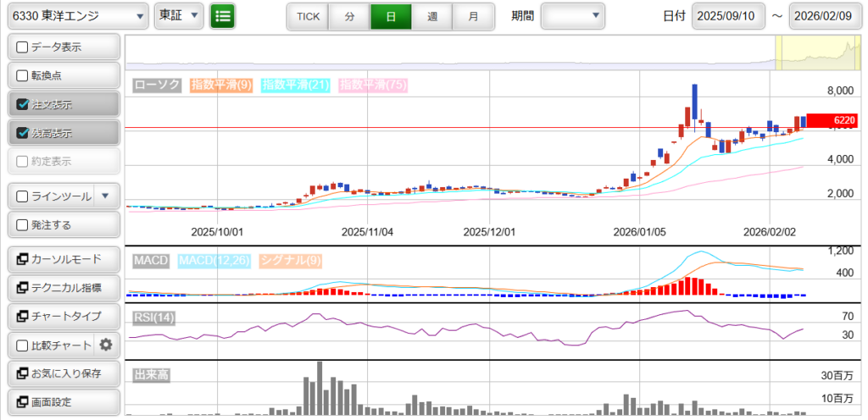This screenshot has width=868, height=420.
Task: Open the 期間 period dropdown
Action: 573,16
